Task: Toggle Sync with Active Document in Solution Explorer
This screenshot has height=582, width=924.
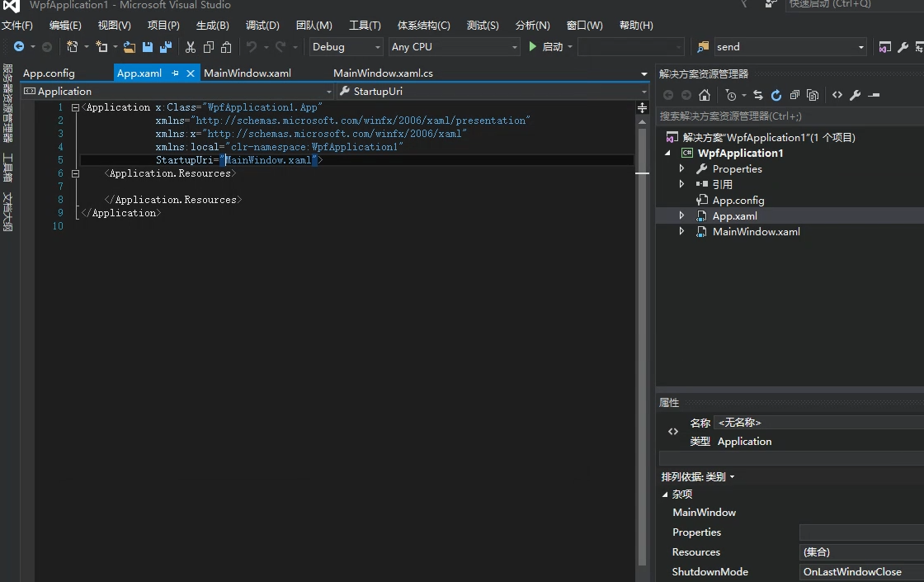Action: click(x=757, y=95)
